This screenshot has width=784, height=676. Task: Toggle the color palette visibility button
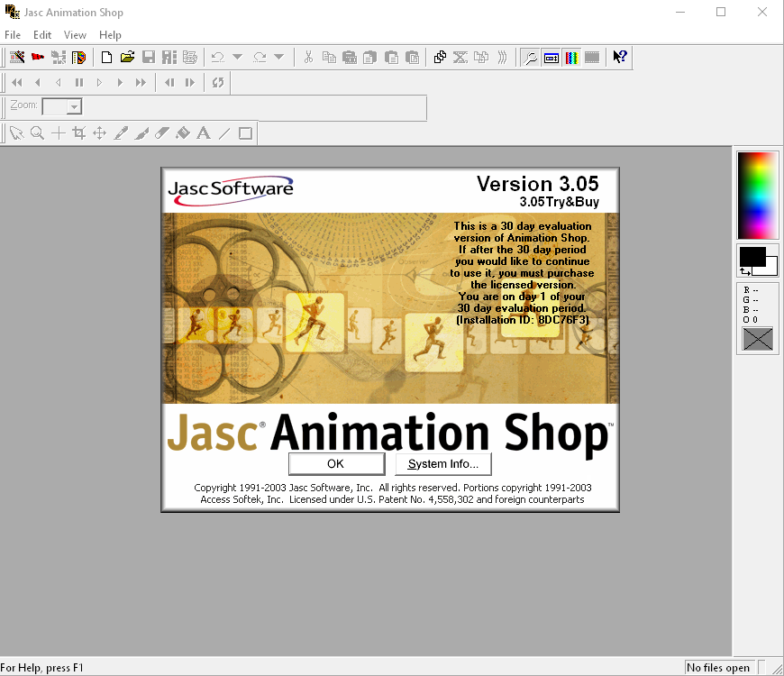coord(571,57)
